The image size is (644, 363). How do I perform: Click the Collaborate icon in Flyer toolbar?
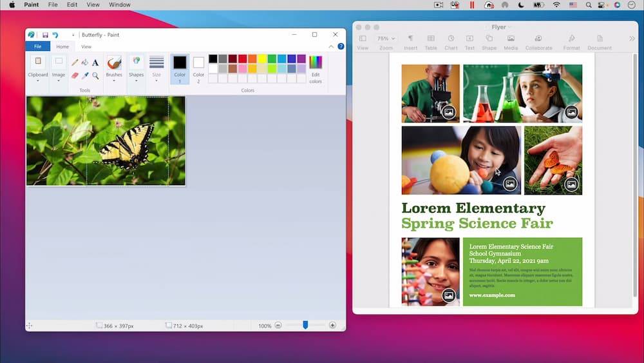(538, 38)
